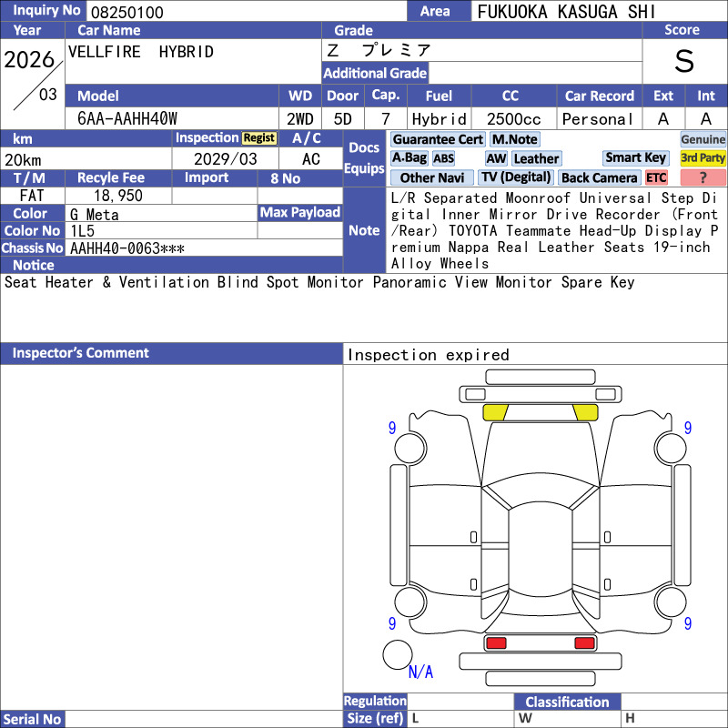This screenshot has width=728, height=728.
Task: Click the 20km mileage value
Action: 24,160
